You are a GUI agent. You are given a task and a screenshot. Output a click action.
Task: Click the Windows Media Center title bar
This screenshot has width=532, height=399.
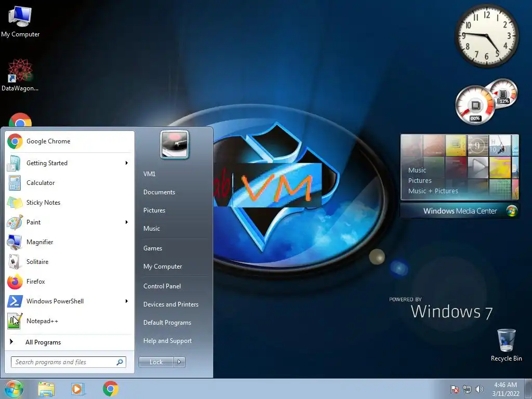[459, 211]
